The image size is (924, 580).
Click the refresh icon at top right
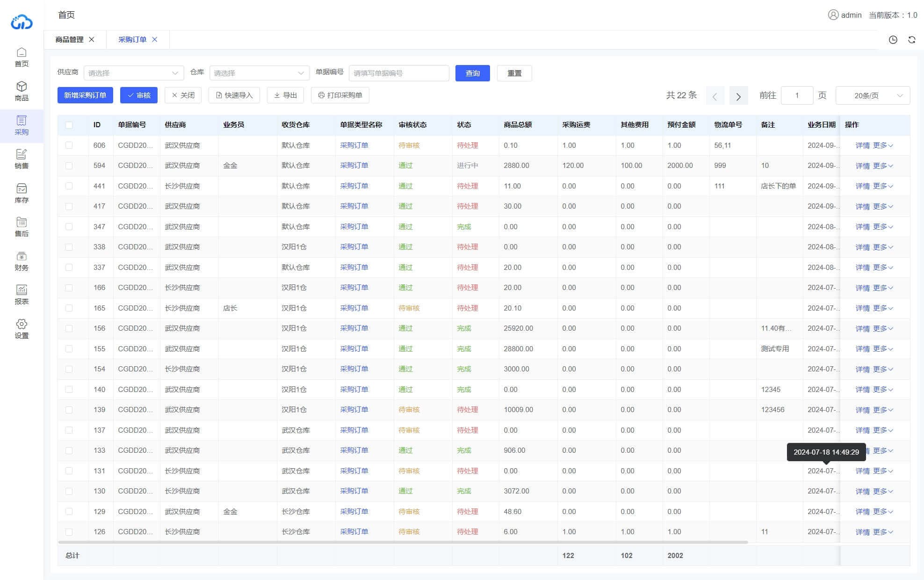(912, 40)
